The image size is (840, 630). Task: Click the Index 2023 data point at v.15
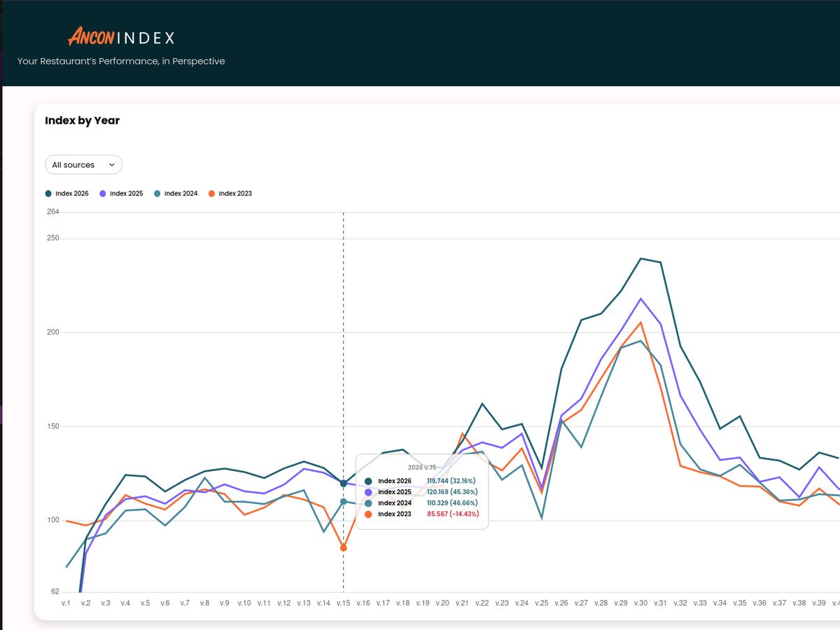343,547
